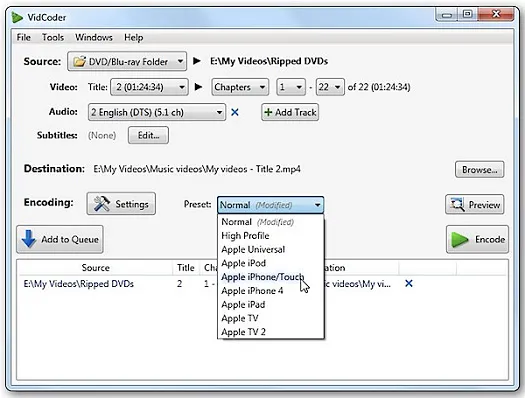Click the Title column header in queue
The image size is (525, 398).
click(x=186, y=267)
